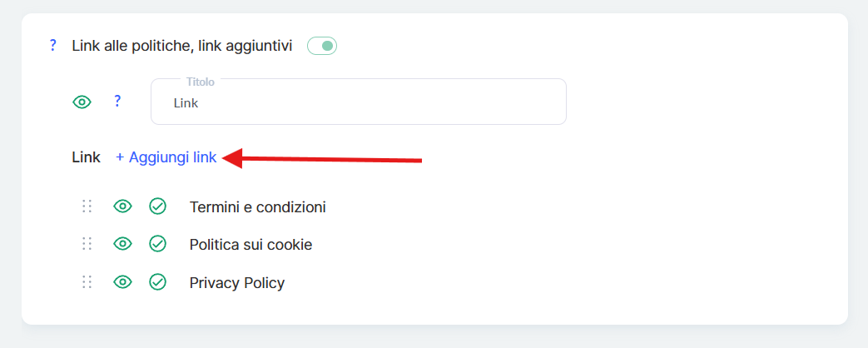
Task: Click drag handle for Politica sui cookie
Action: pyautogui.click(x=87, y=244)
